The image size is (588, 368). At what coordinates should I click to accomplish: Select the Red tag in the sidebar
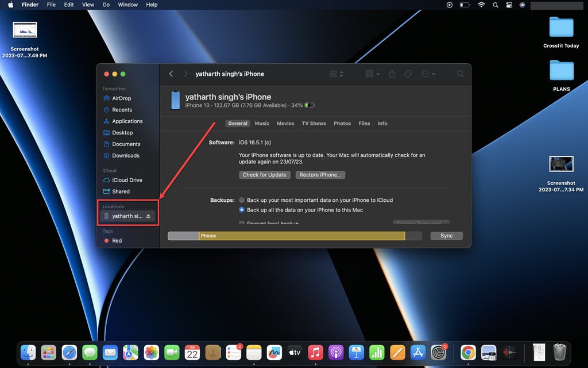click(x=113, y=241)
